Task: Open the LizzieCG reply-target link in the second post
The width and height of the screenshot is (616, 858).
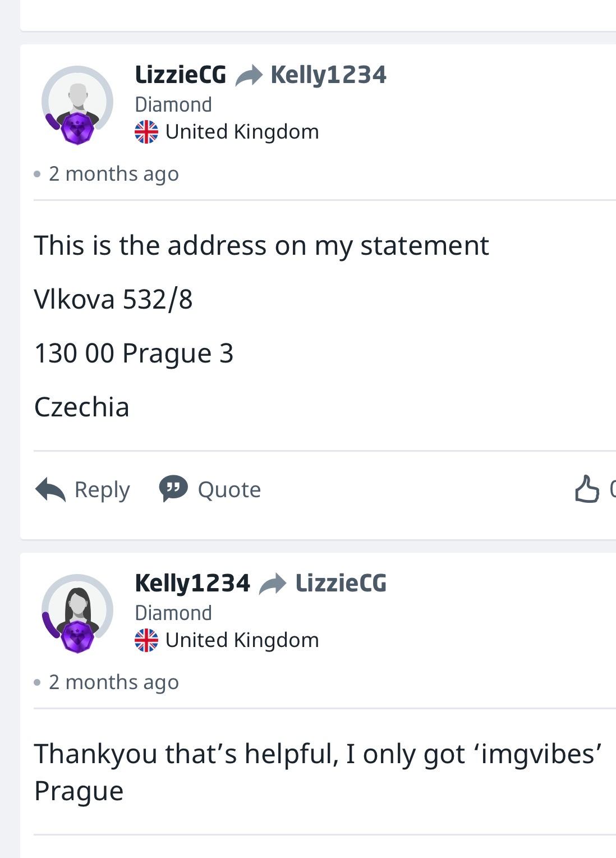Action: pyautogui.click(x=341, y=583)
